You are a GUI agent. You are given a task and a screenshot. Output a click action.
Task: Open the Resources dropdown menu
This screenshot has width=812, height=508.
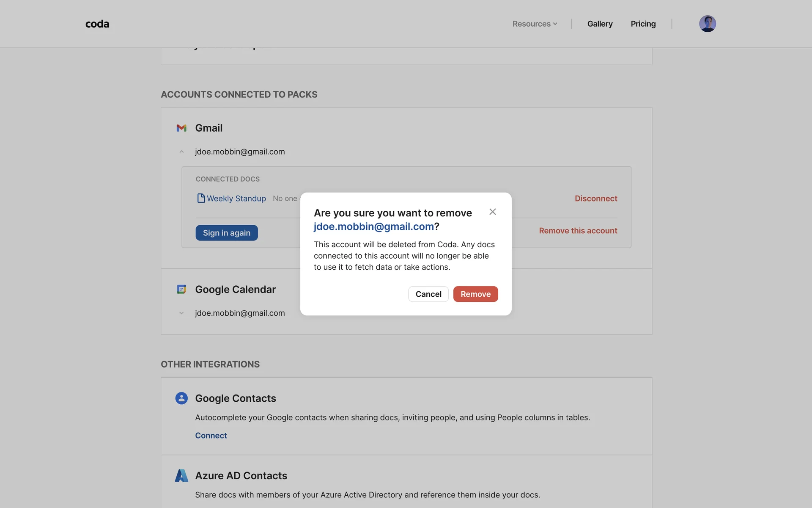point(535,24)
